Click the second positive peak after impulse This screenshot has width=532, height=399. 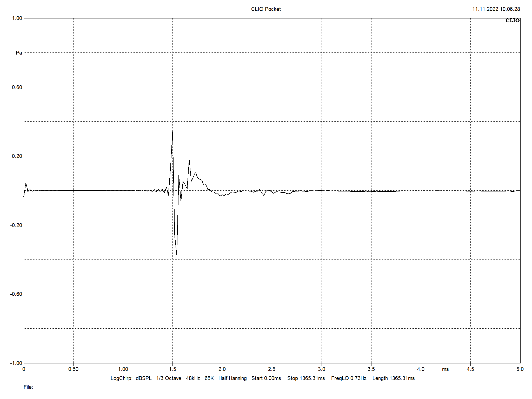click(x=189, y=160)
